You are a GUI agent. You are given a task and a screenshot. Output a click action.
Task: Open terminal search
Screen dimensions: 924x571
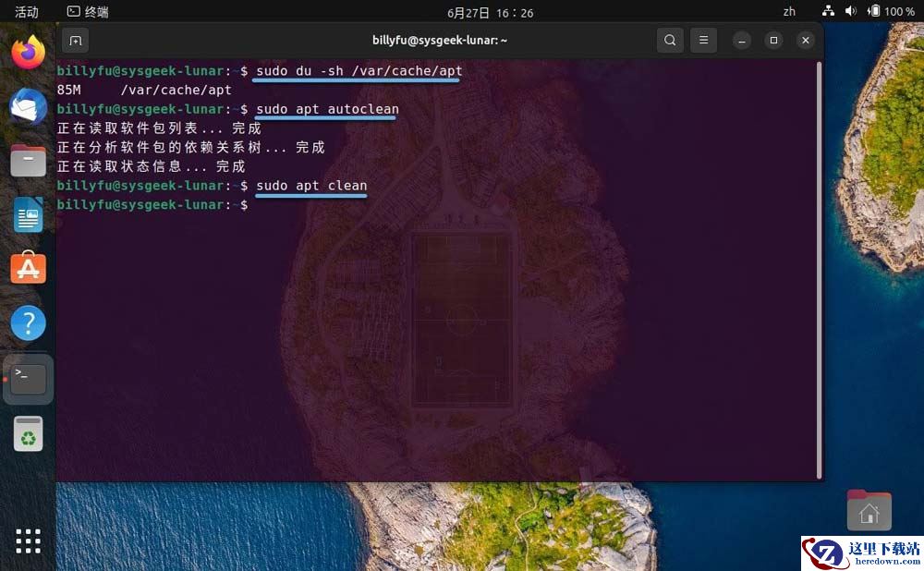(670, 40)
